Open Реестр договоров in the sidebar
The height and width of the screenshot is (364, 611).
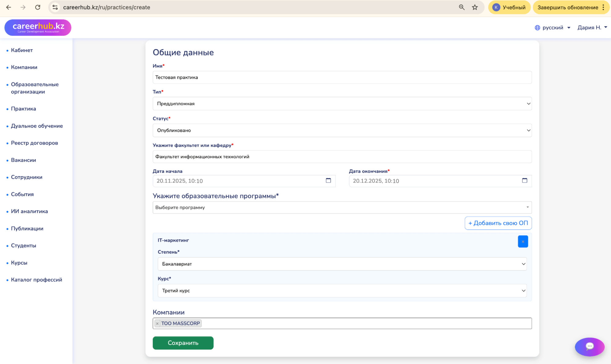pyautogui.click(x=35, y=143)
